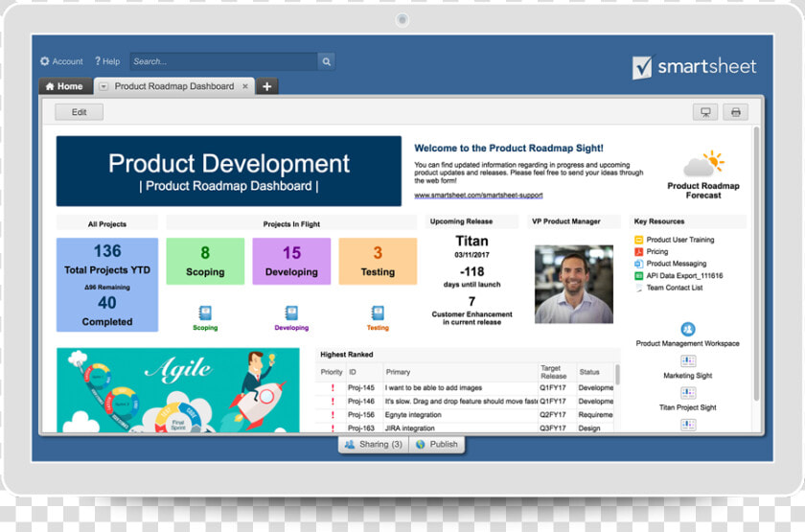Open the Titan Project Sight icon
The width and height of the screenshot is (805, 532).
click(x=688, y=393)
